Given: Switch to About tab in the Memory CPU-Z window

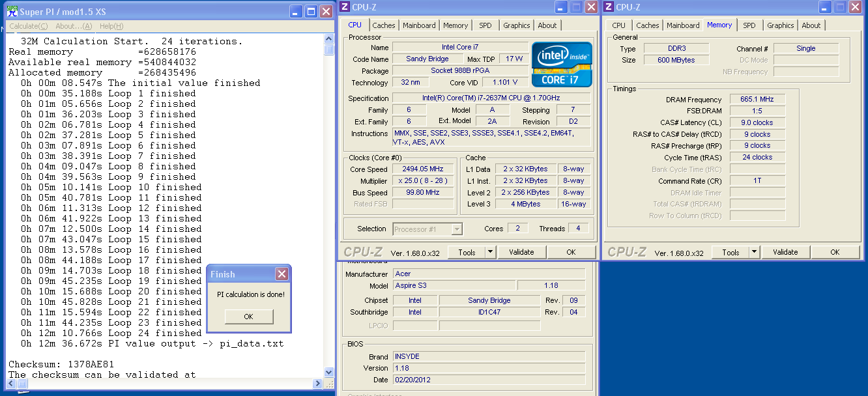Looking at the screenshot, I should pos(811,25).
